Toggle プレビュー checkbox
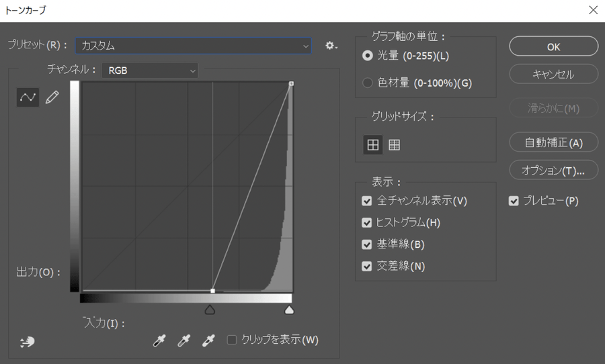This screenshot has width=605, height=364. [x=514, y=201]
